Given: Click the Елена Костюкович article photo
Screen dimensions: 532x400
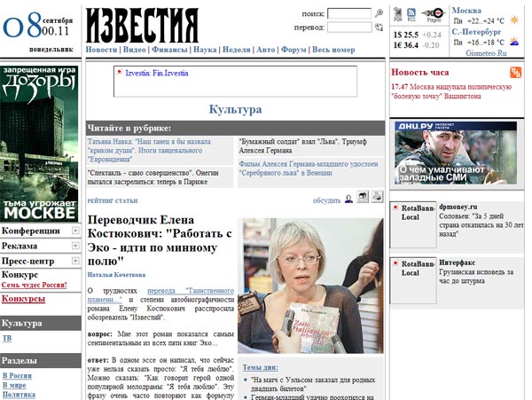Looking at the screenshot, I should coord(310,286).
